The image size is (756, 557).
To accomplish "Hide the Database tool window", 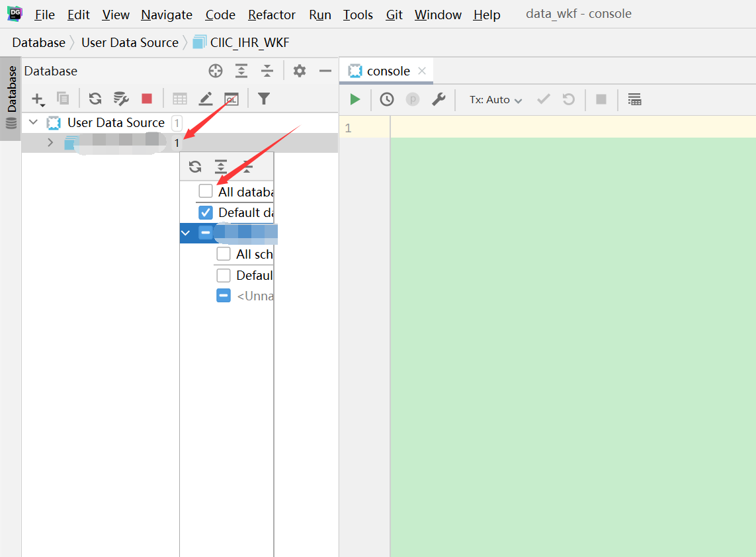I will [325, 71].
